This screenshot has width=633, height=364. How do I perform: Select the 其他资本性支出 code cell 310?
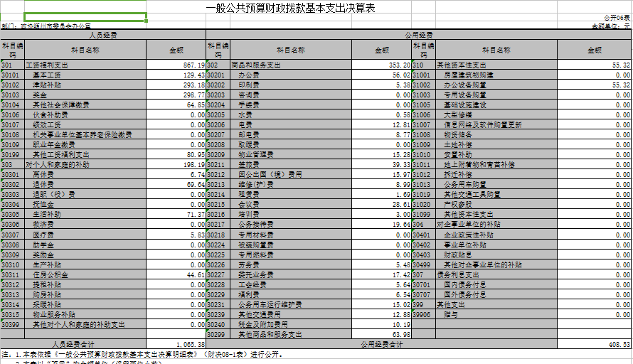click(423, 65)
